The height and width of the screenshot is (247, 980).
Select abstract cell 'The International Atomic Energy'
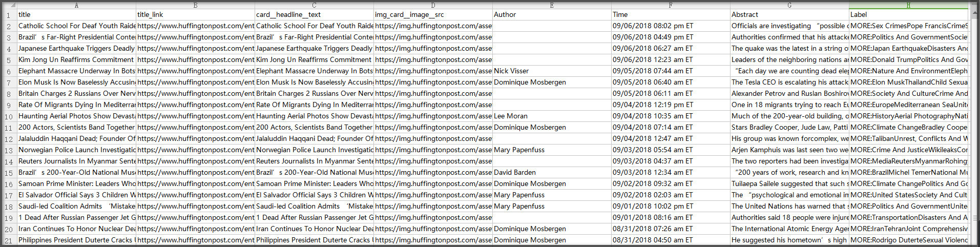(x=789, y=229)
